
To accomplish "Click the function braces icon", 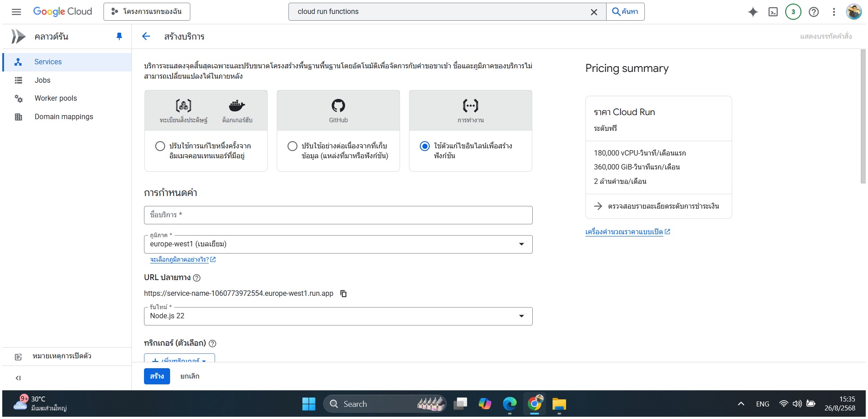I will click(x=471, y=106).
